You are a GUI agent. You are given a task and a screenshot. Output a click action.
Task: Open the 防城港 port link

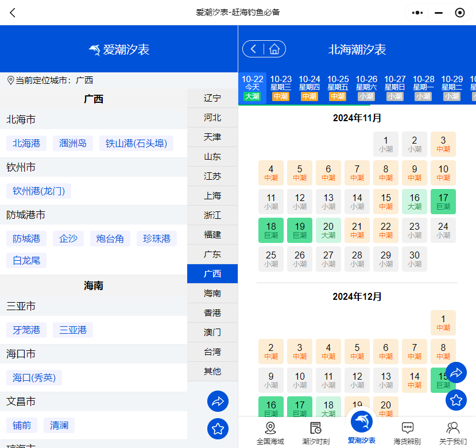26,239
